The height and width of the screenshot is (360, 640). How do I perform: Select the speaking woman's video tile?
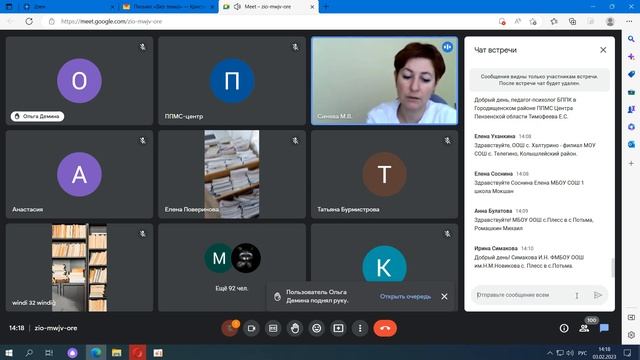(384, 81)
